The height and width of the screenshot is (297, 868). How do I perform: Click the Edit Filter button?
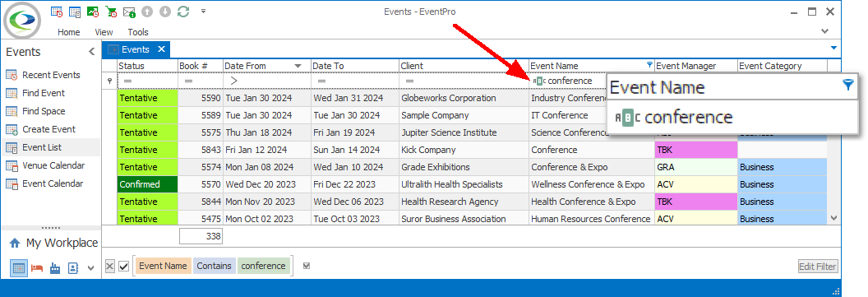[x=818, y=267]
